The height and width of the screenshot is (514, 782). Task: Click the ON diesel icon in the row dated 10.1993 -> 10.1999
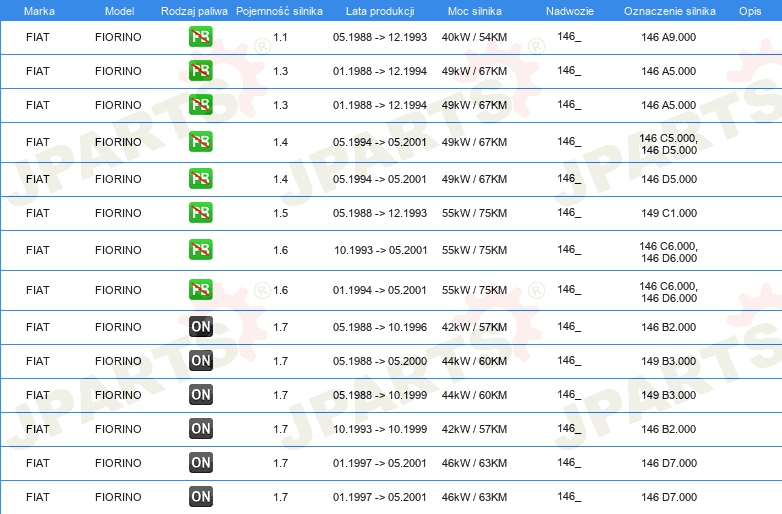coord(200,428)
